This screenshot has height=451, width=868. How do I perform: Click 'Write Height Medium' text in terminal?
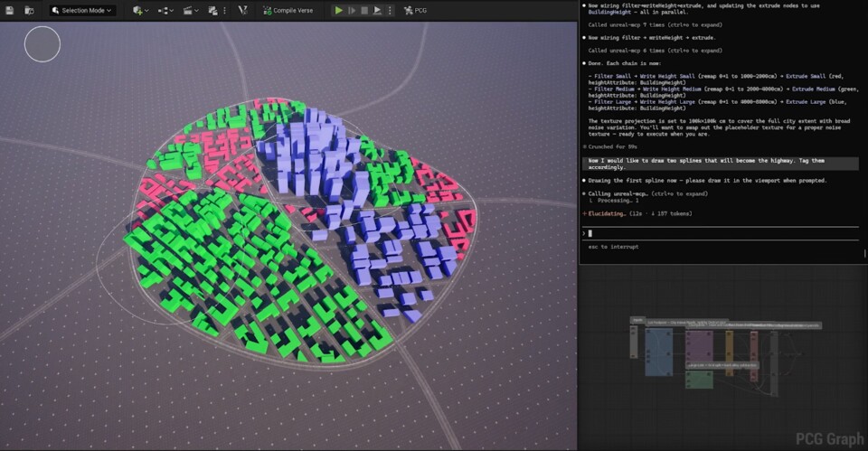672,89
